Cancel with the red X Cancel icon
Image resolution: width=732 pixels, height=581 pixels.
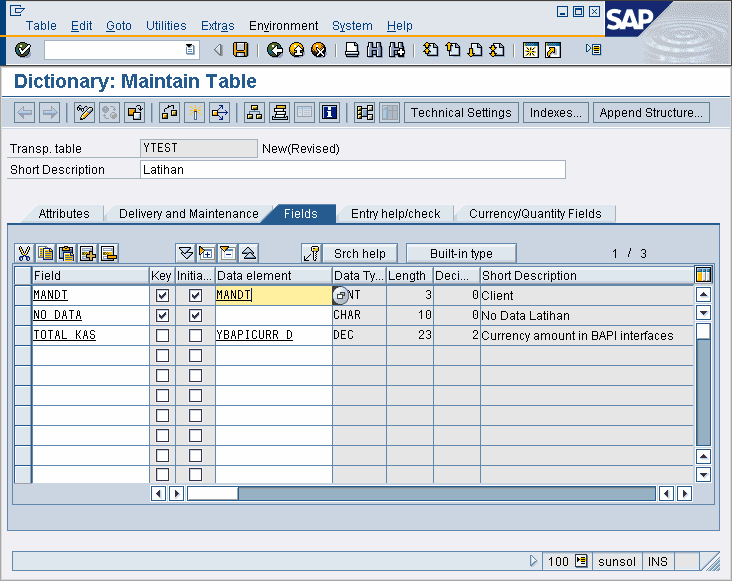(318, 49)
